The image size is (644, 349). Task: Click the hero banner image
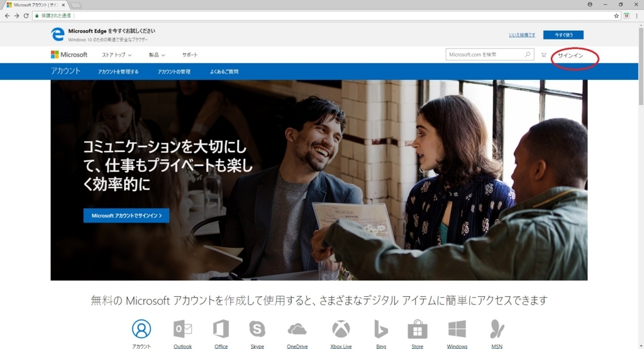point(319,180)
